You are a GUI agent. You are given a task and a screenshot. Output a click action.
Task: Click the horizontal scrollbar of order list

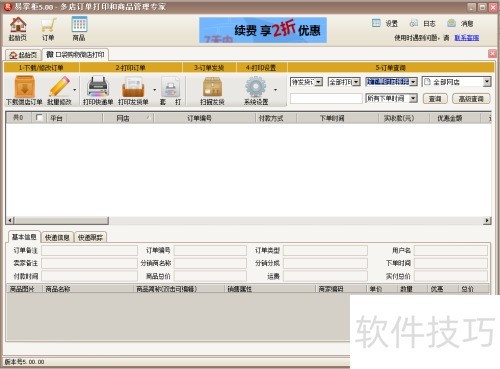click(248, 220)
